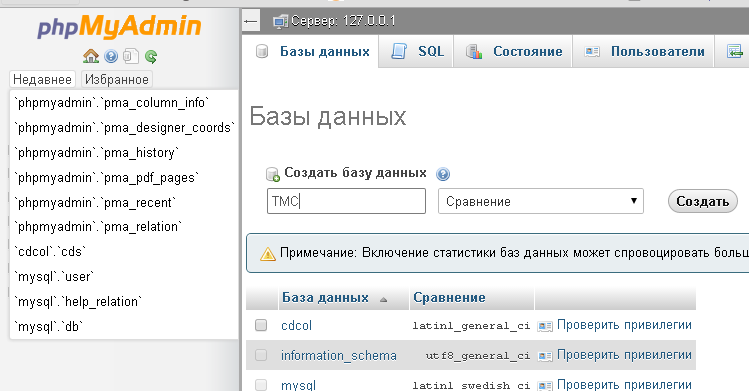
Task: Click the privileges icon in the information_schema row
Action: [545, 356]
